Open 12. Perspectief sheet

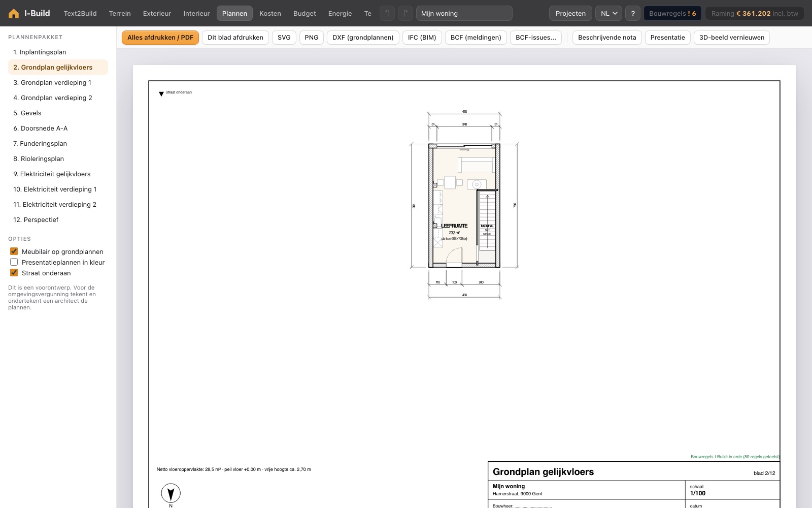point(58,219)
